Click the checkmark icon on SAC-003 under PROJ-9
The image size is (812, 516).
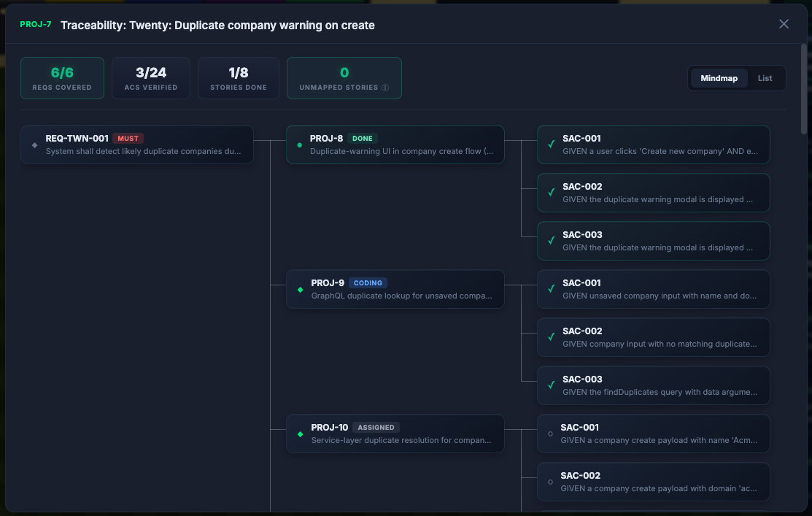click(x=552, y=385)
